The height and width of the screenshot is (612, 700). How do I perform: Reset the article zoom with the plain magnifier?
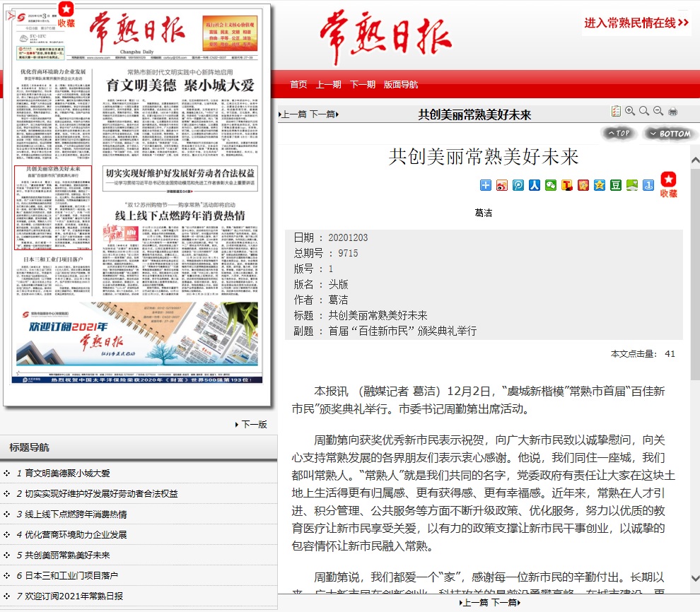tap(644, 111)
